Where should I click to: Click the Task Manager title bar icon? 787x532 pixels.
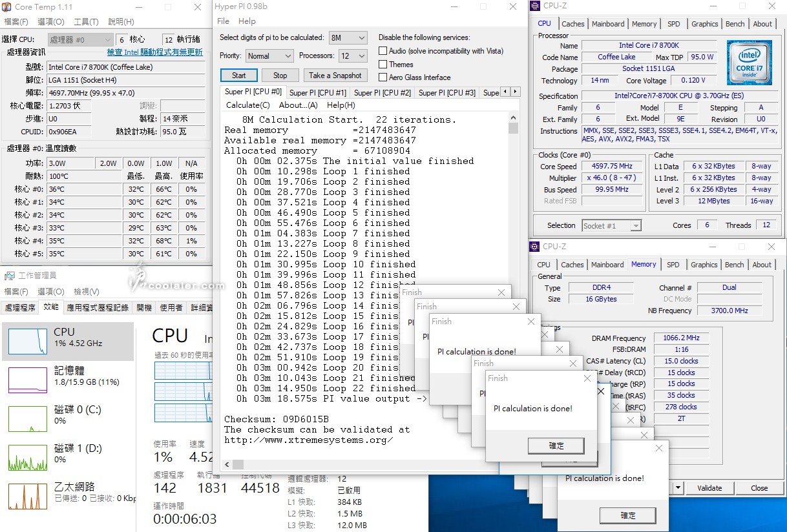click(x=9, y=276)
